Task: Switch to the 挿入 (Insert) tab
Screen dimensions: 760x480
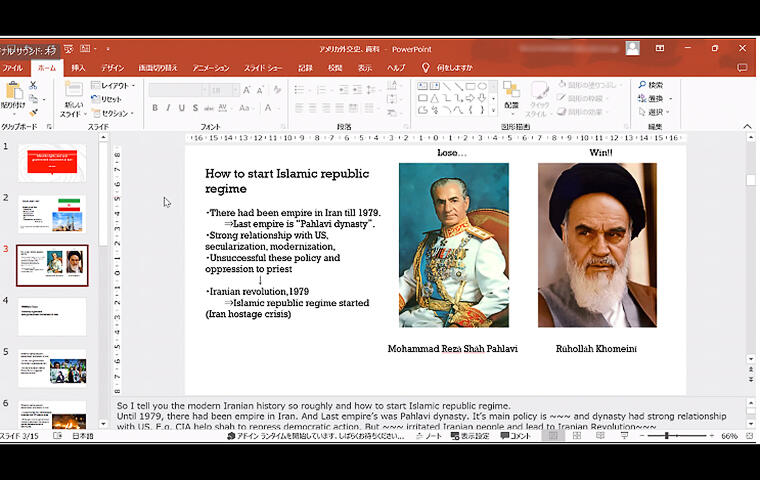Action: [78, 68]
